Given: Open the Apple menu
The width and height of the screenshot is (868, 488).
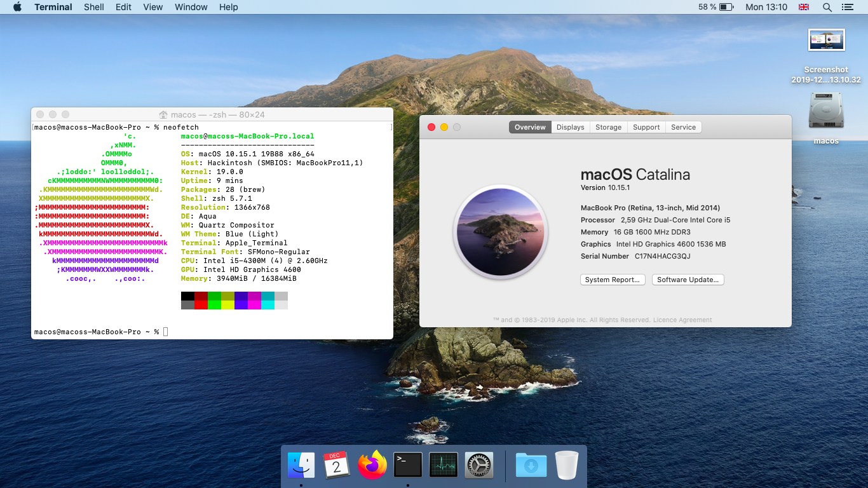Looking at the screenshot, I should point(17,7).
